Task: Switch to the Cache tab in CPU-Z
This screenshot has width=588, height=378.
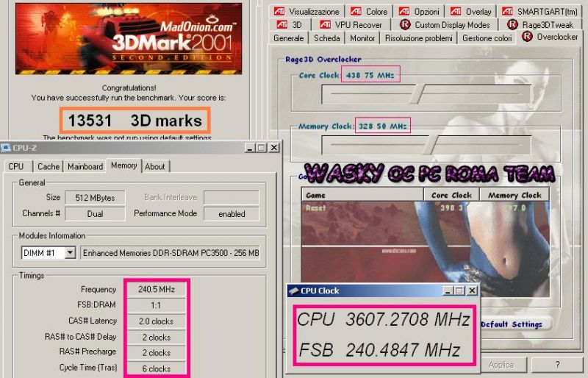Action: (49, 166)
